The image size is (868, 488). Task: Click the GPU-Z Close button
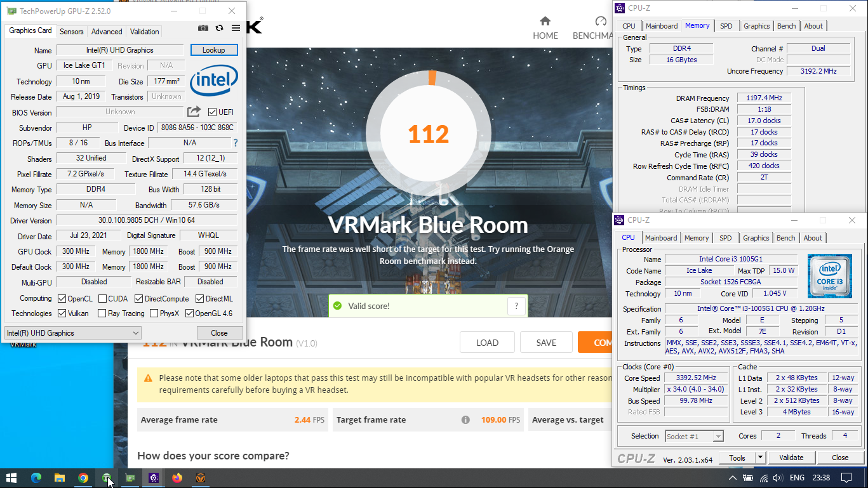[219, 333]
